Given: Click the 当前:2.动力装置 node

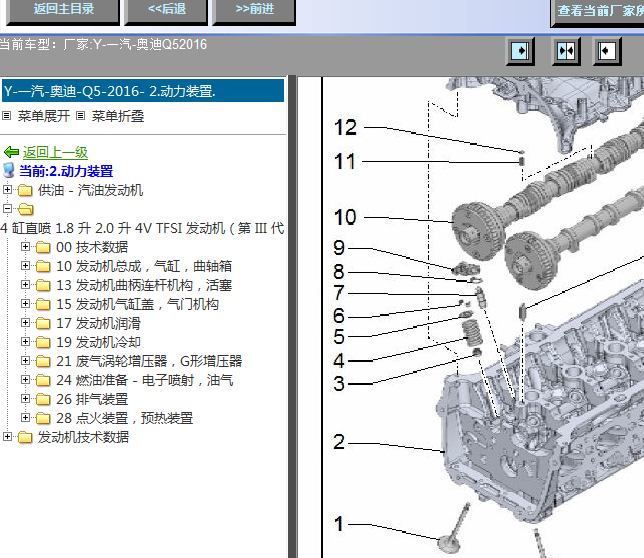Looking at the screenshot, I should point(66,171).
